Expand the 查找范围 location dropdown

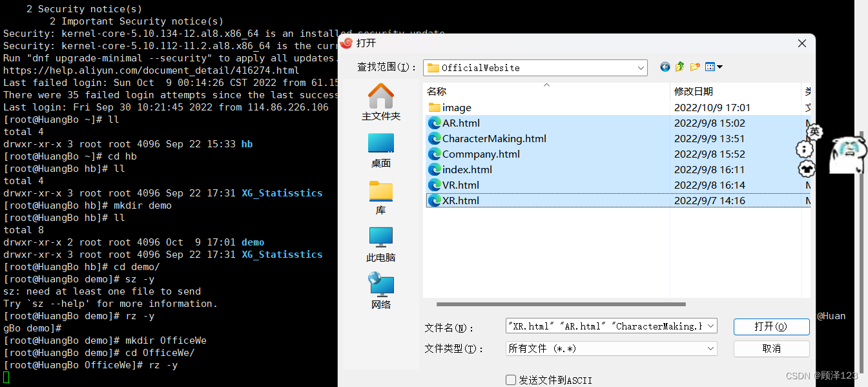click(x=640, y=67)
